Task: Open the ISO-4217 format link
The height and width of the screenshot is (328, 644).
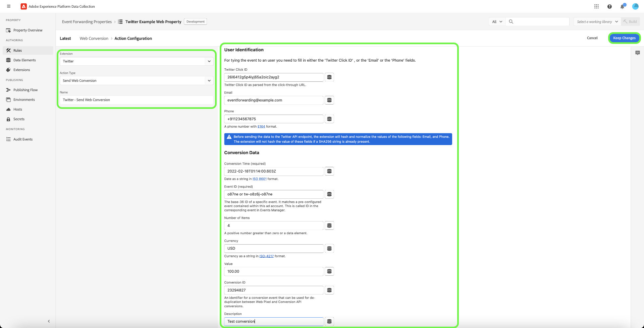Action: click(x=266, y=256)
